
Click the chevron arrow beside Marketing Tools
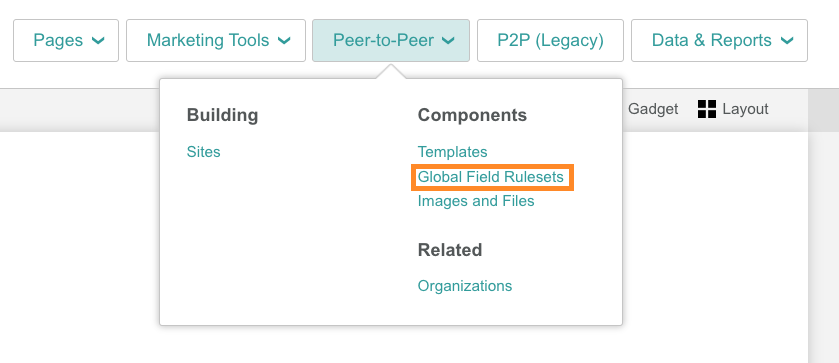tap(284, 41)
